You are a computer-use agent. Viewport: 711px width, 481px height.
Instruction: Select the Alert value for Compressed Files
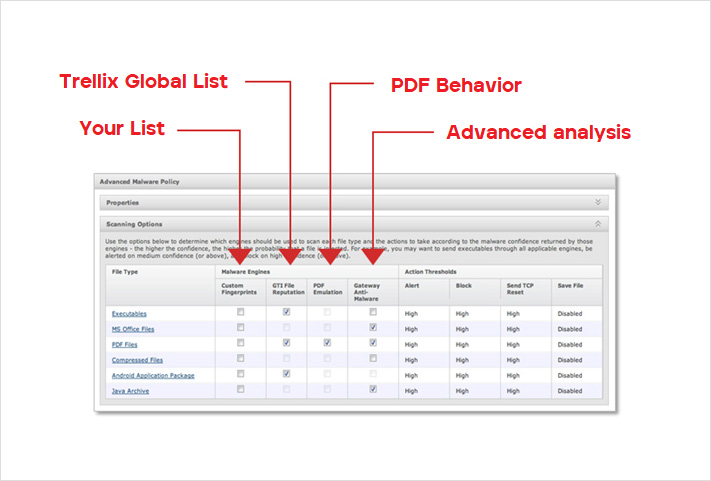tap(411, 360)
